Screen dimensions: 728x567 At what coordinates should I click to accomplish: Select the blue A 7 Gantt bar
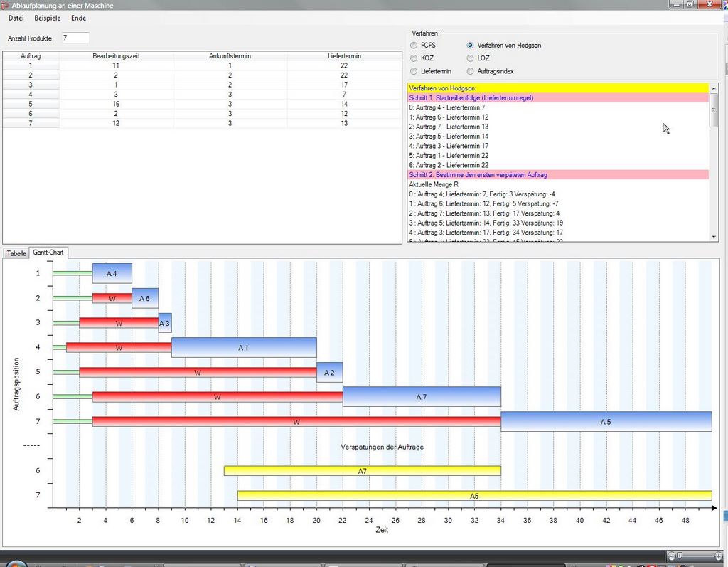(422, 397)
